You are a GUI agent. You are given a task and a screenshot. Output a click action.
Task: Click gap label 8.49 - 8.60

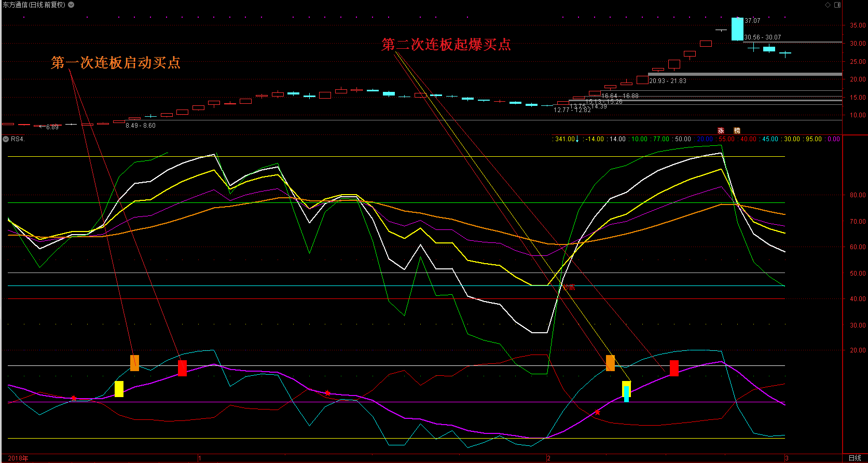[141, 126]
